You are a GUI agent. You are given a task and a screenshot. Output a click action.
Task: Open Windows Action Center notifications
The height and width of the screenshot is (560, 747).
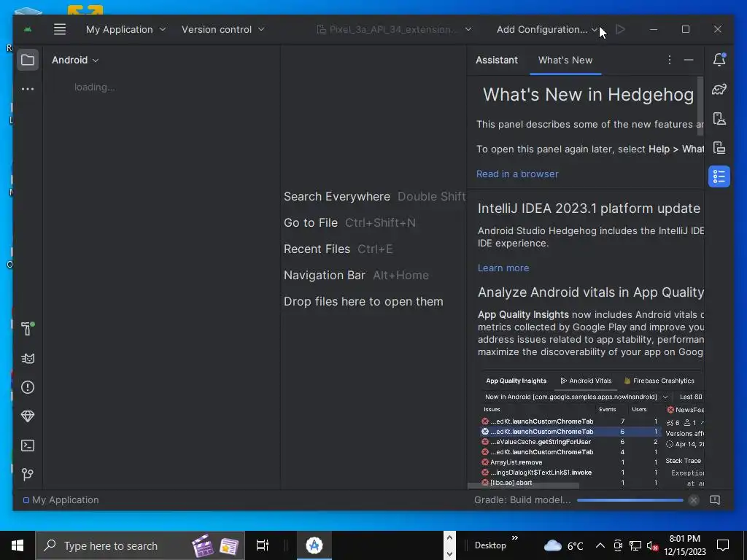723,545
